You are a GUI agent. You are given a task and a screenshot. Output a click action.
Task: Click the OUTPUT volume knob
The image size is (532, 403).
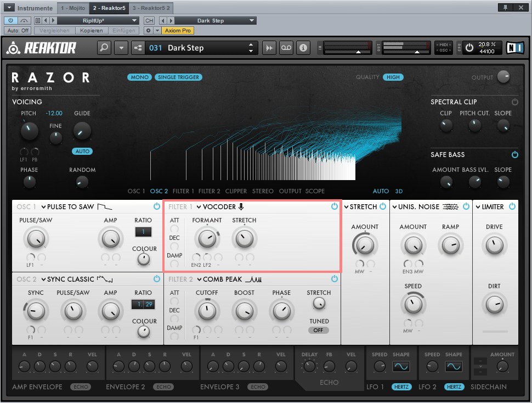(503, 77)
